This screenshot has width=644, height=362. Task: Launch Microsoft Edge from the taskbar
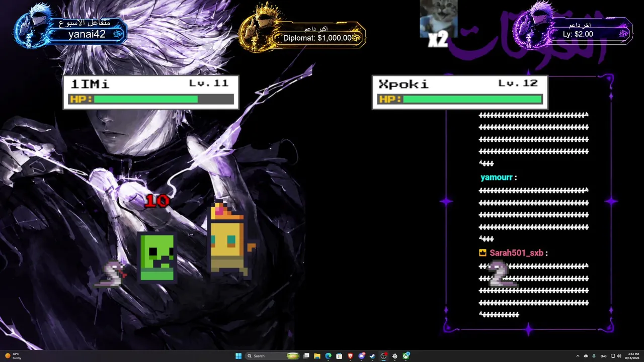[x=329, y=356]
